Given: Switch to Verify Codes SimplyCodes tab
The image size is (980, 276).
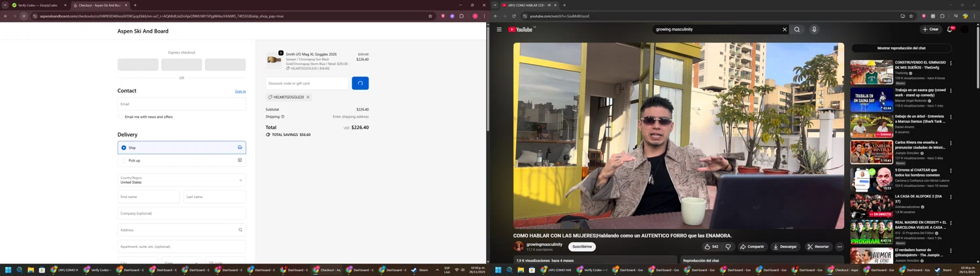Looking at the screenshot, I should tap(39, 5).
